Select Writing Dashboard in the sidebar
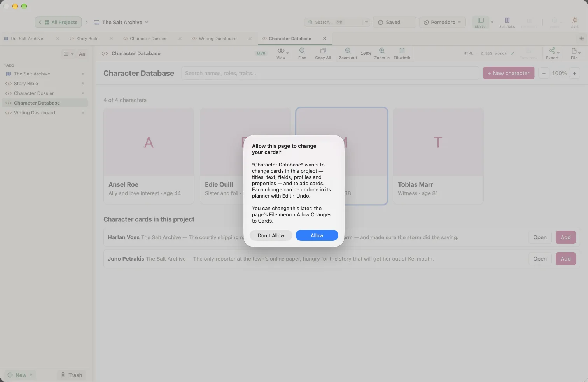The width and height of the screenshot is (588, 382). (45, 113)
